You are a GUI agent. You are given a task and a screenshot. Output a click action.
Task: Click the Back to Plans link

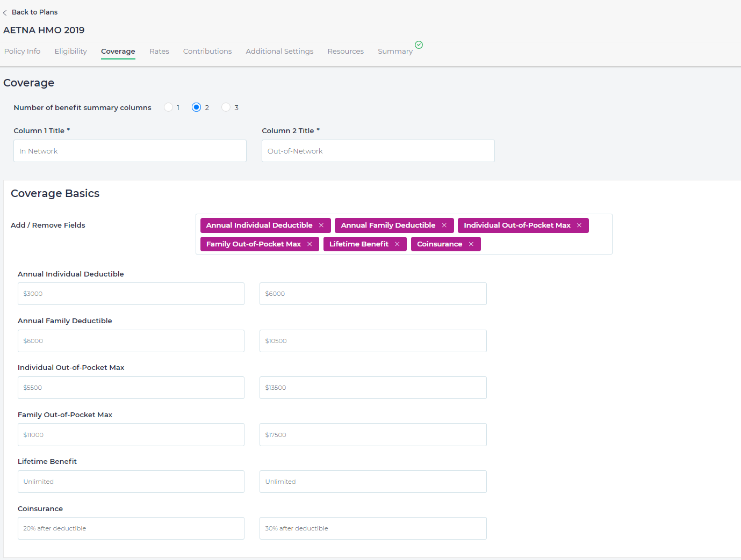34,12
